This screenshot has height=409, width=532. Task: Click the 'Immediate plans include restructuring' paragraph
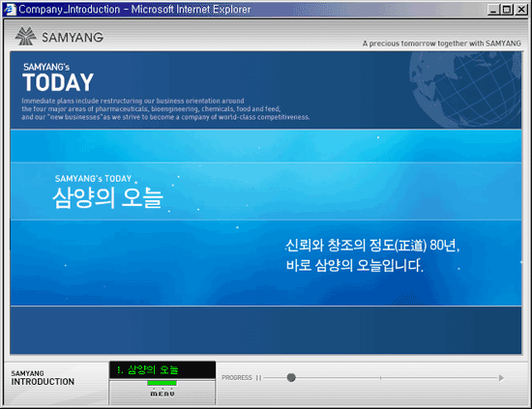click(x=165, y=109)
